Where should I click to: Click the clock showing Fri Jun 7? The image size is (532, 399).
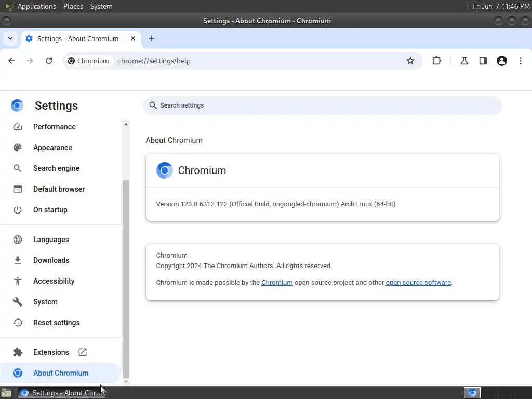501,6
